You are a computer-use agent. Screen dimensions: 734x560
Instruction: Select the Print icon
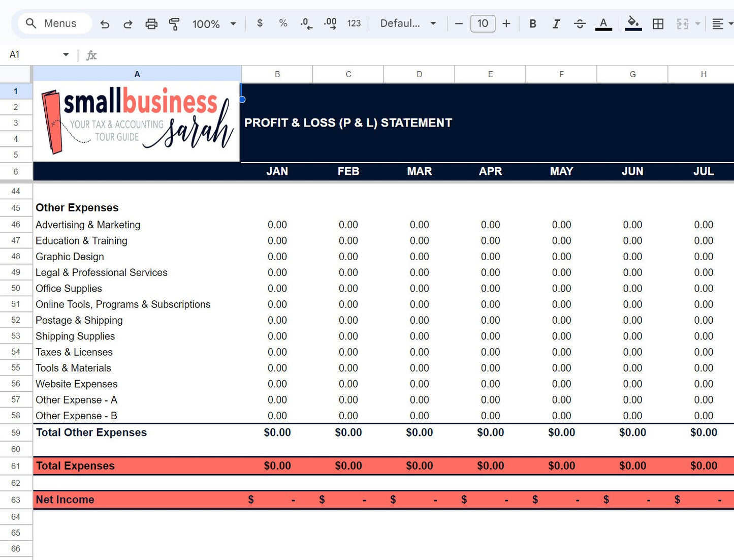pos(151,23)
